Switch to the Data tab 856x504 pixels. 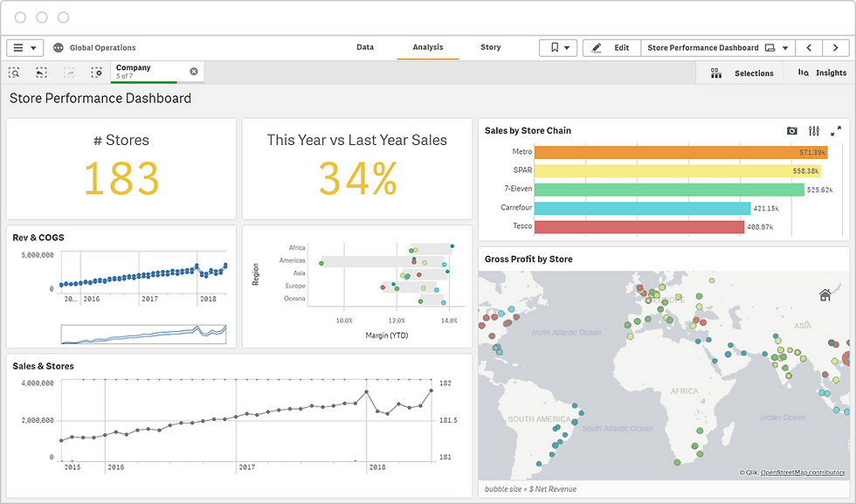pos(365,47)
